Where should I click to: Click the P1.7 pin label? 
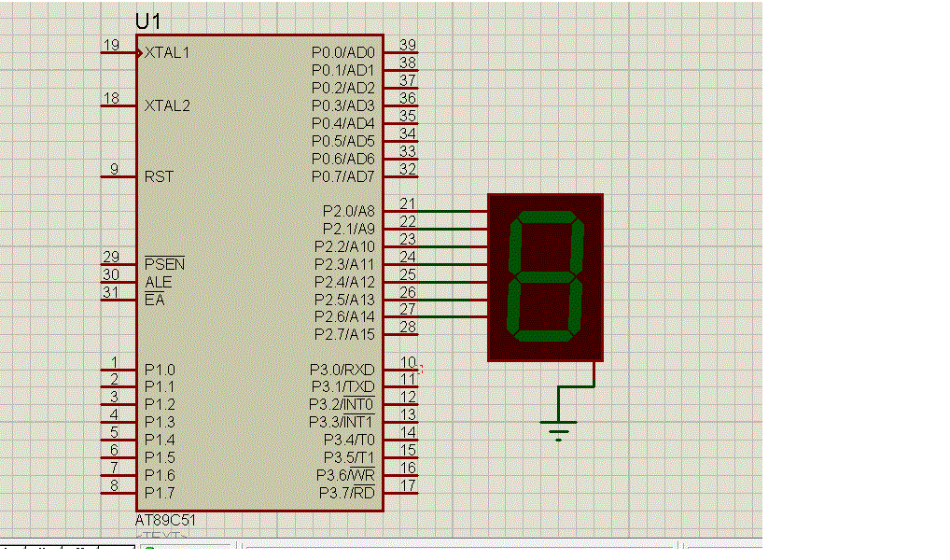coord(160,493)
